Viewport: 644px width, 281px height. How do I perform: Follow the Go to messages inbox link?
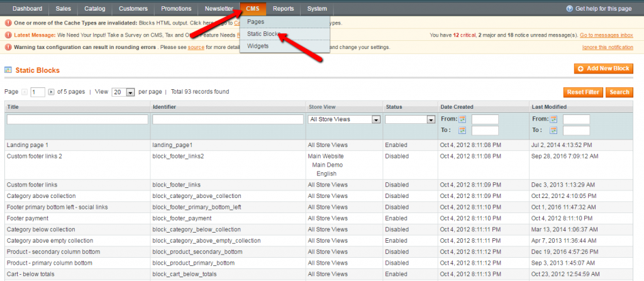606,35
